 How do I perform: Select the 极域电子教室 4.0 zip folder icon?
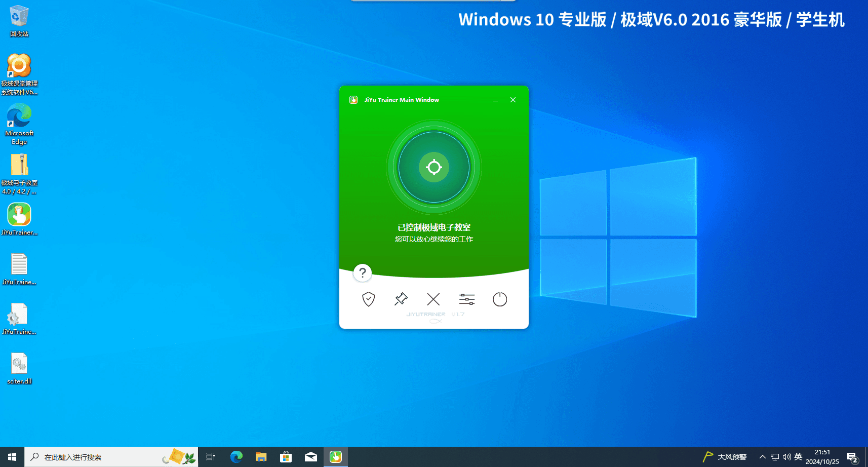[19, 174]
